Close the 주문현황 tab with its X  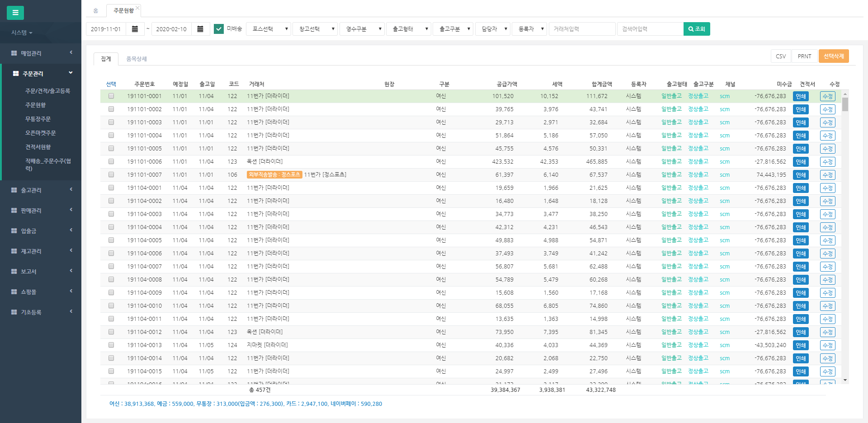[x=137, y=7]
